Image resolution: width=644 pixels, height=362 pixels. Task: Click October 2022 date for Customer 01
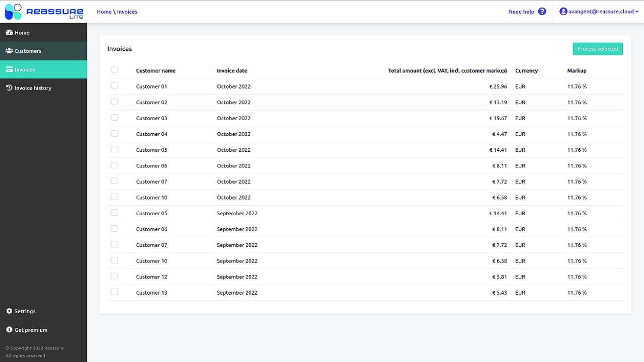[233, 86]
